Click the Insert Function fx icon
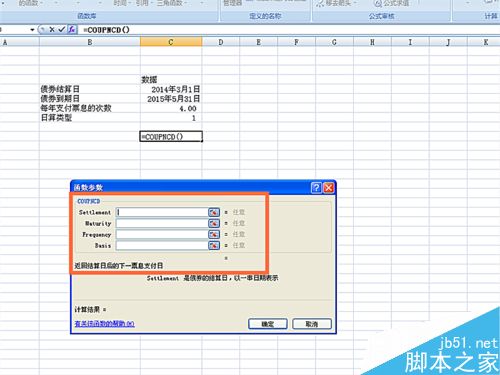This screenshot has height=375, width=500. click(72, 30)
